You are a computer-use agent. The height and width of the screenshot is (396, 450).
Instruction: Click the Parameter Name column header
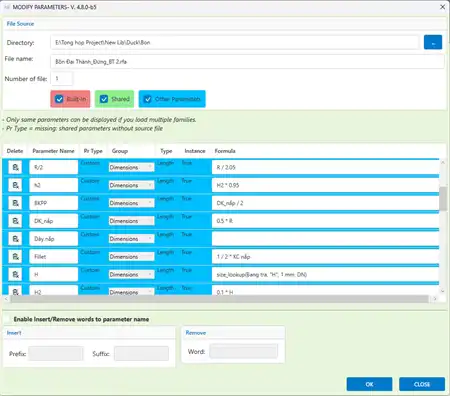(53, 151)
